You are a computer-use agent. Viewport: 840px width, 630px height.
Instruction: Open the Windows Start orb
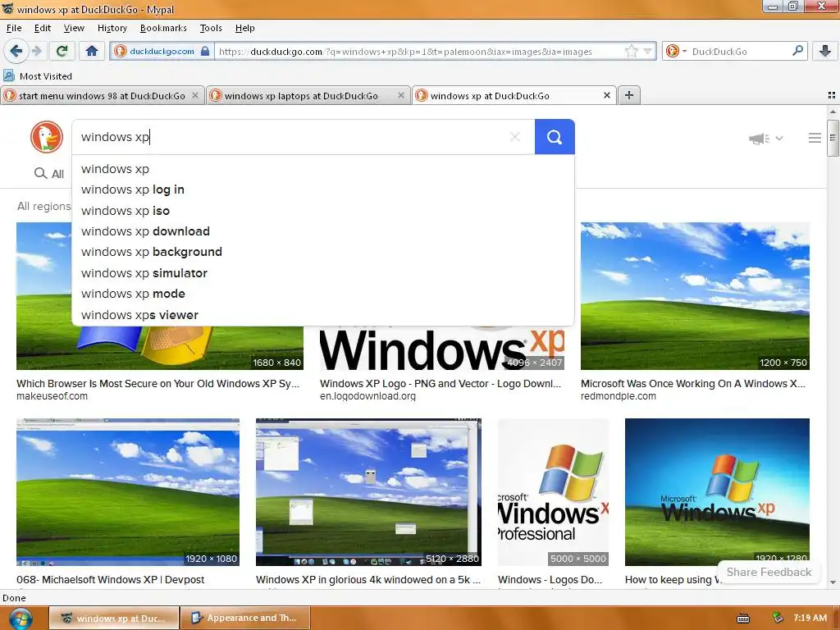21,619
